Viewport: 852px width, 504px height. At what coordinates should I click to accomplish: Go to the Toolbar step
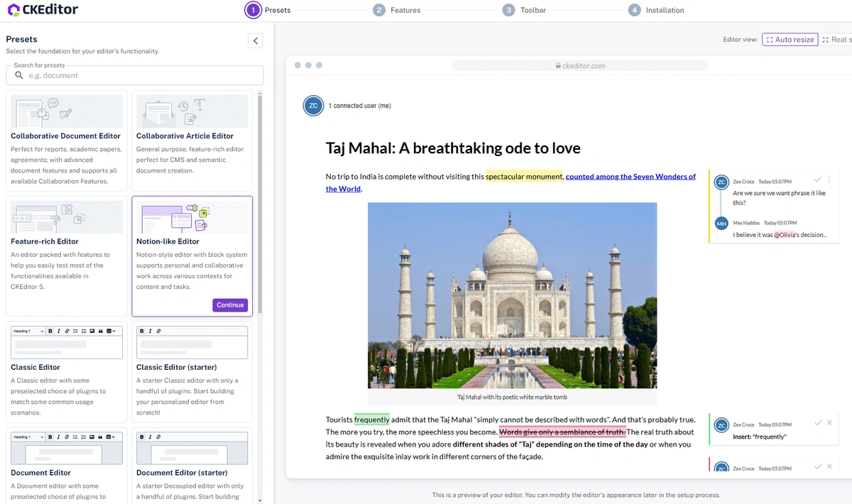click(524, 10)
